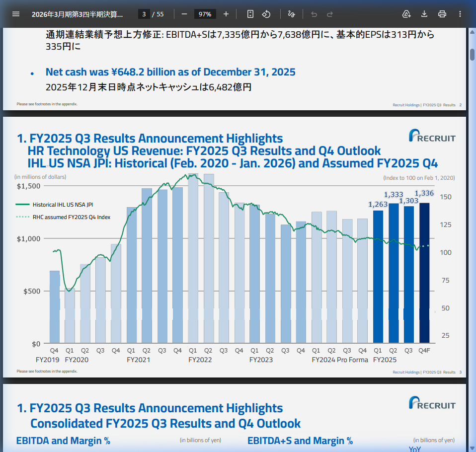This screenshot has height=452, width=476.
Task: Click the FY2022 axis label
Action: click(x=200, y=360)
